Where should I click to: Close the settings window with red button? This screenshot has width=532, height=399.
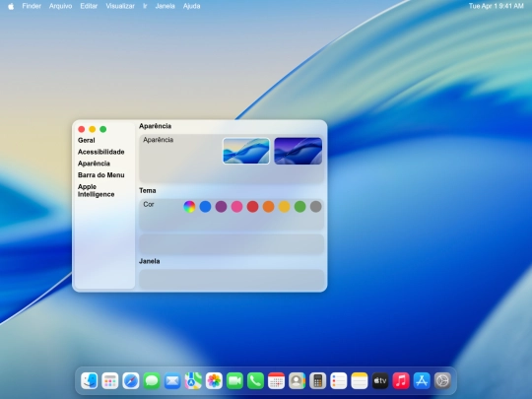tap(82, 129)
